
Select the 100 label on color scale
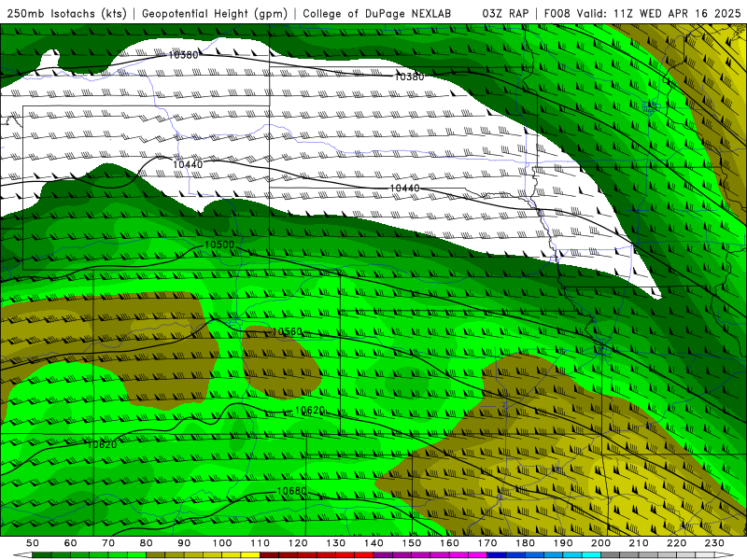click(222, 543)
